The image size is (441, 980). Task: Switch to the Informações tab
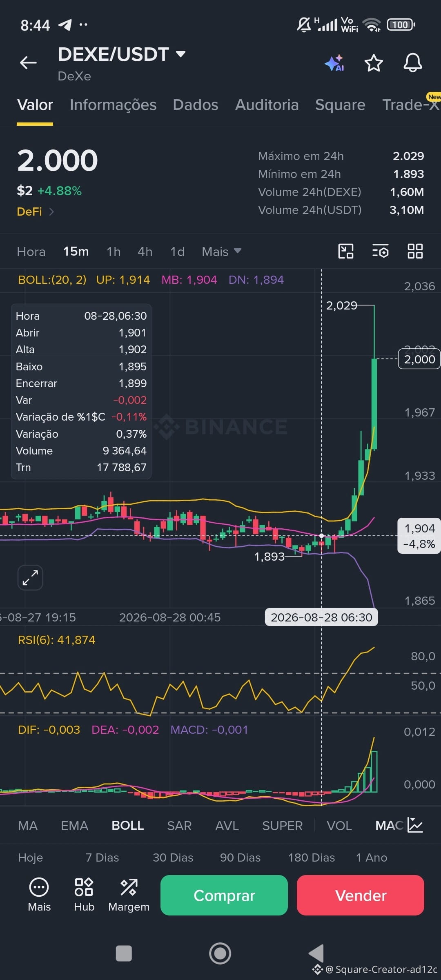click(x=113, y=105)
